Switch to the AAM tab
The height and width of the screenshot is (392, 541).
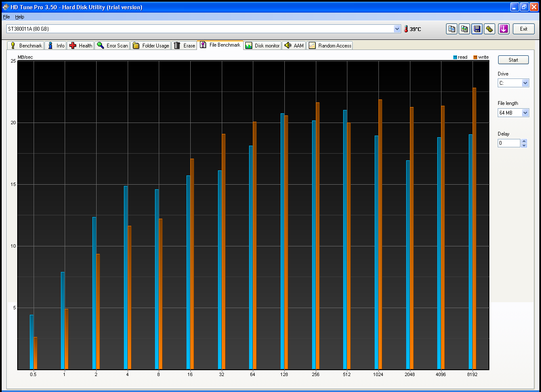pyautogui.click(x=294, y=45)
